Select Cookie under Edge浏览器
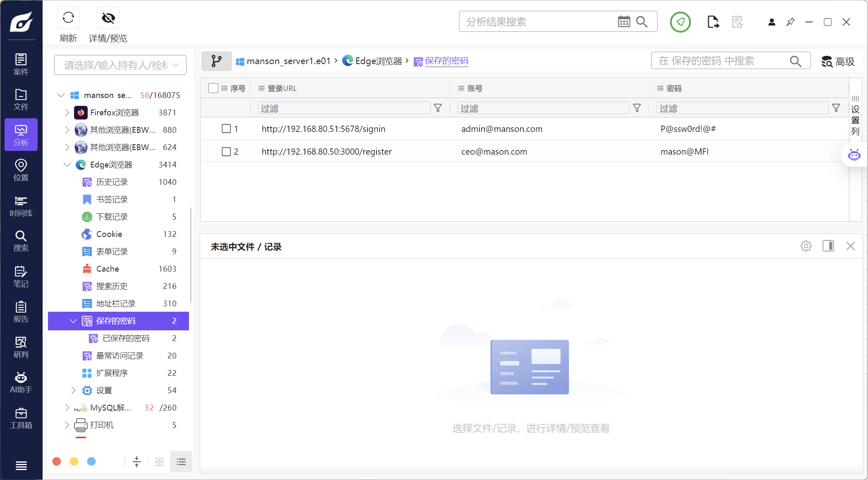 coord(109,234)
